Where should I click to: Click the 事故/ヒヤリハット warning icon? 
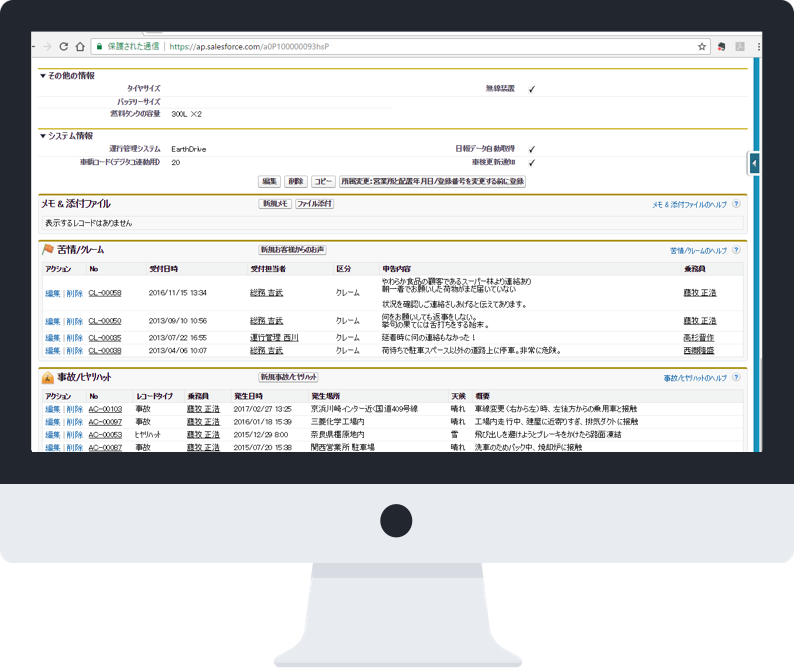pyautogui.click(x=48, y=377)
